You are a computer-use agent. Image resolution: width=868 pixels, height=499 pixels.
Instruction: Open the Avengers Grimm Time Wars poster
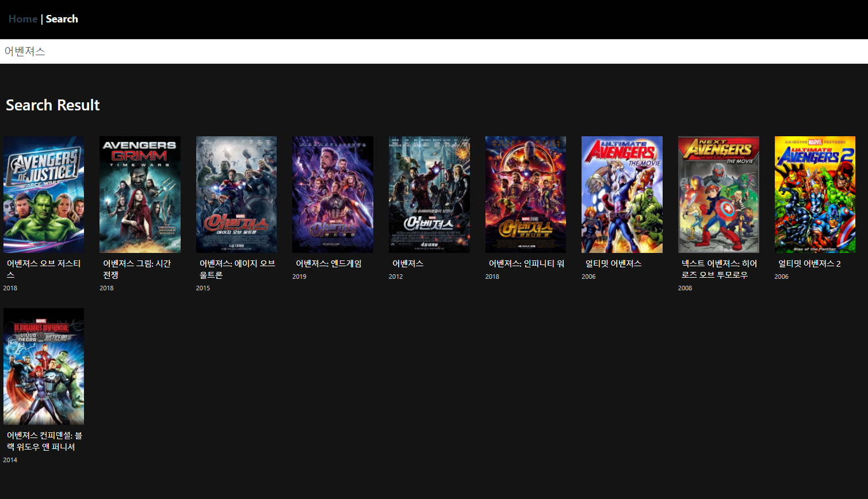click(140, 194)
